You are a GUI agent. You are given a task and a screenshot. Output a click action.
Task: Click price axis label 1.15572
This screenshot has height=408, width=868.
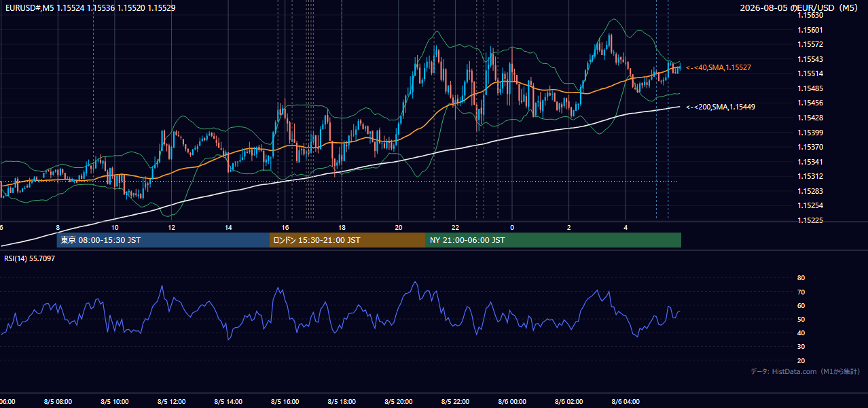[x=810, y=44]
